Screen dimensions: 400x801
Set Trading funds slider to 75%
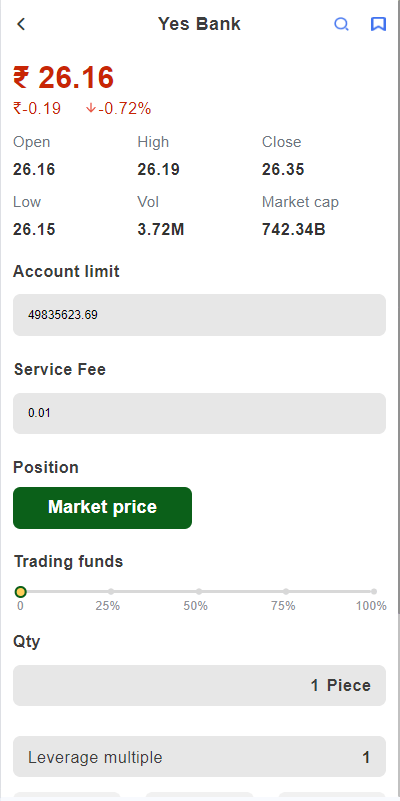click(x=286, y=592)
